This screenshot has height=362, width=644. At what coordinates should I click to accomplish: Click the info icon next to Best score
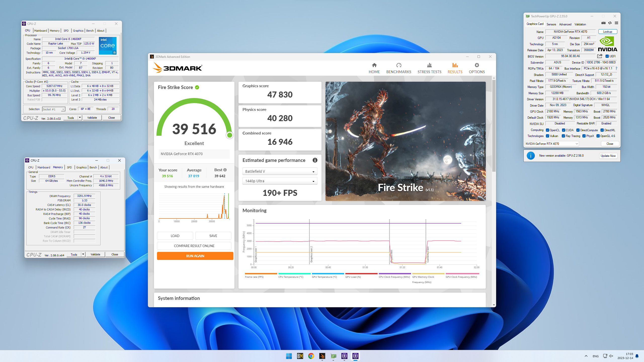coord(225,170)
